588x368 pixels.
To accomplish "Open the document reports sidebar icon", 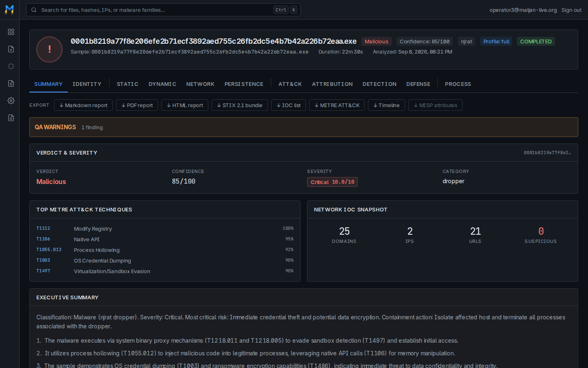I will point(11,83).
